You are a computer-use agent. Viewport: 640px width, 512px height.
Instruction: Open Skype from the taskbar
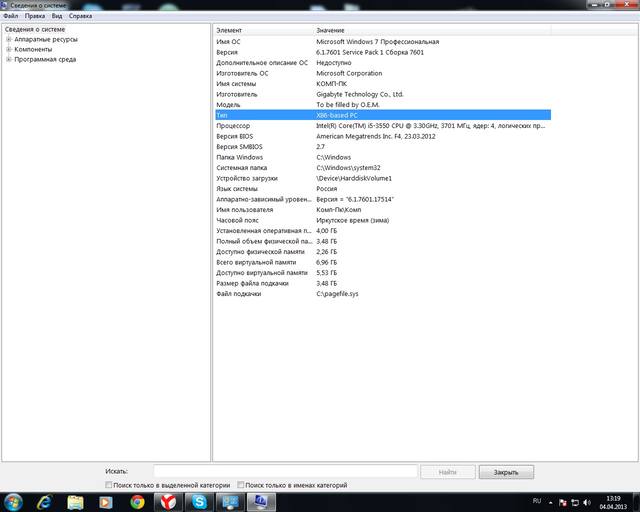[199, 501]
